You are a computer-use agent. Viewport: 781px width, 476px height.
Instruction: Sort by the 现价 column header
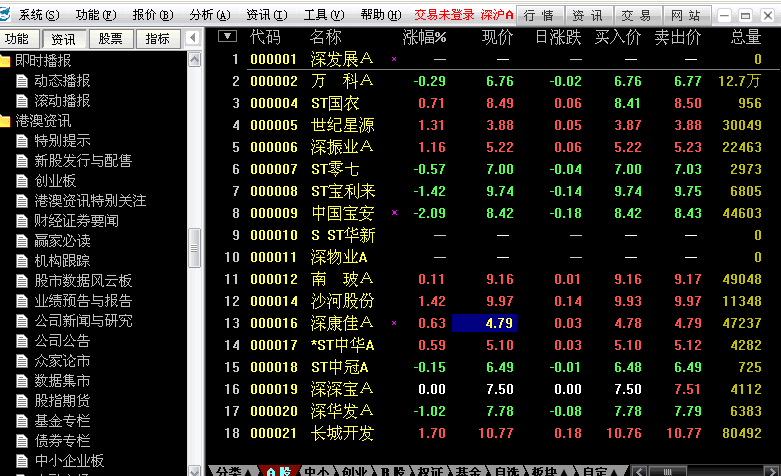[x=497, y=37]
